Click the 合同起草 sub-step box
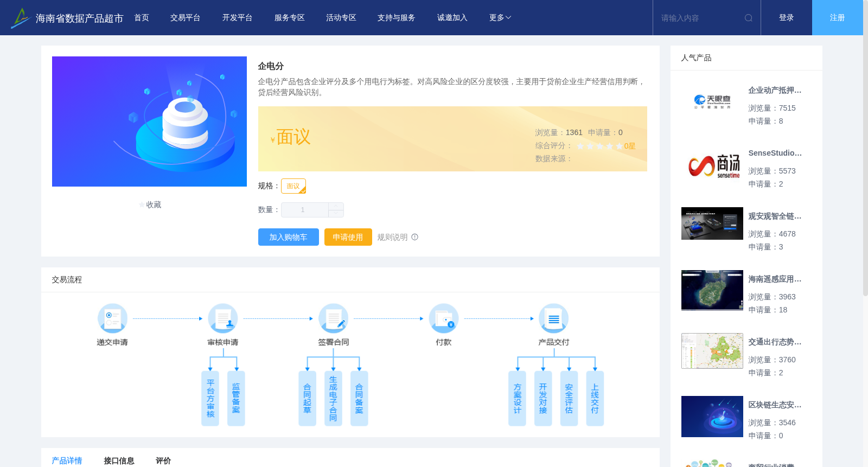 pos(307,399)
